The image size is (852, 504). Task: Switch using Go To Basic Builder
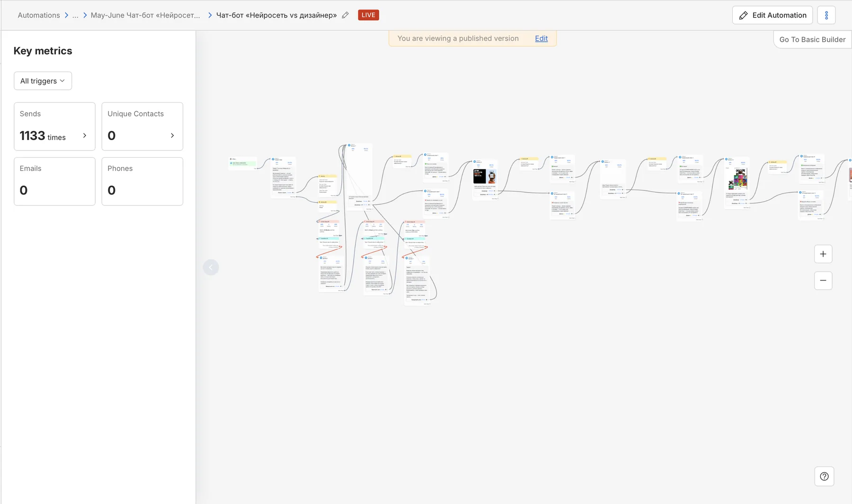(812, 39)
